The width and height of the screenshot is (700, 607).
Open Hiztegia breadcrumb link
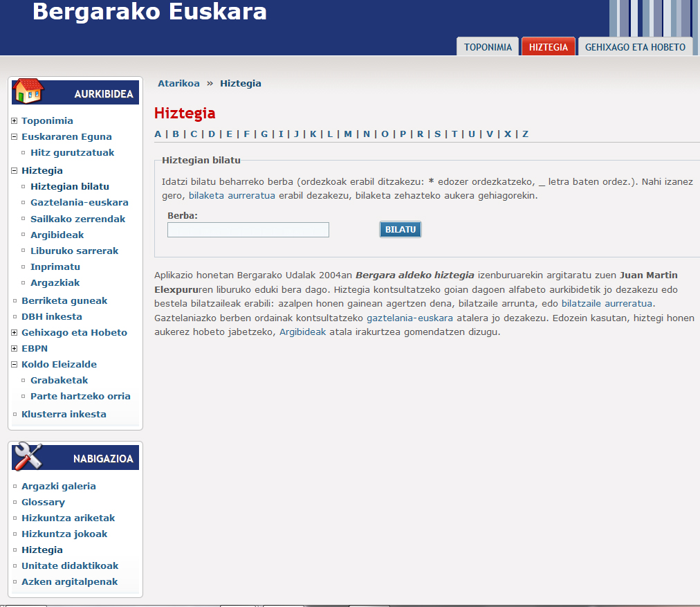coord(241,84)
